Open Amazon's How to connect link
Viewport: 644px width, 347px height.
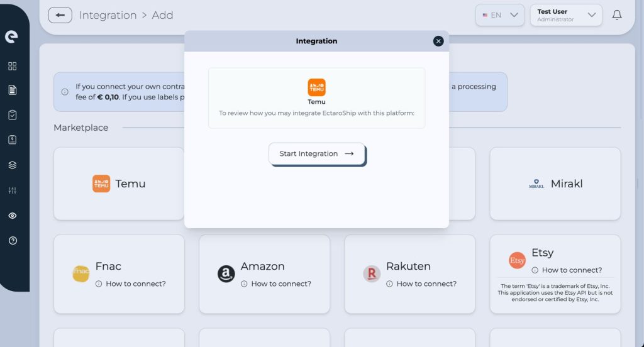[280, 284]
